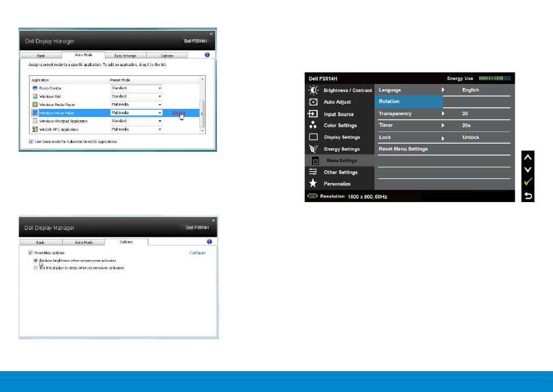Click scrollbar down arrow in application list
The width and height of the screenshot is (553, 392).
202,131
